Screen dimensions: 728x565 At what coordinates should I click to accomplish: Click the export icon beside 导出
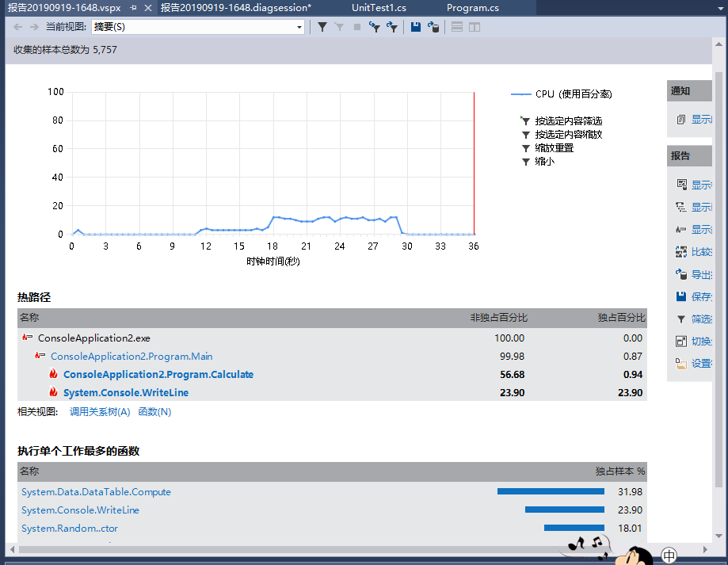[681, 274]
